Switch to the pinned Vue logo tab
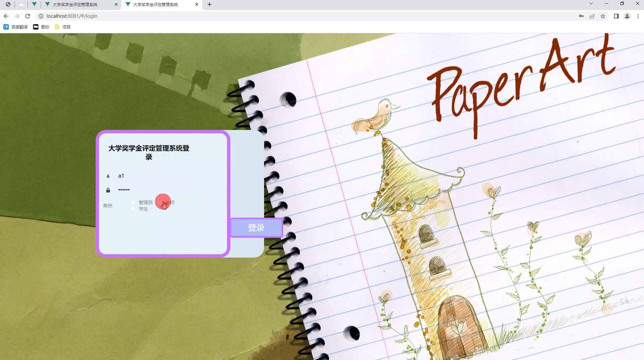The image size is (644, 360). (34, 4)
